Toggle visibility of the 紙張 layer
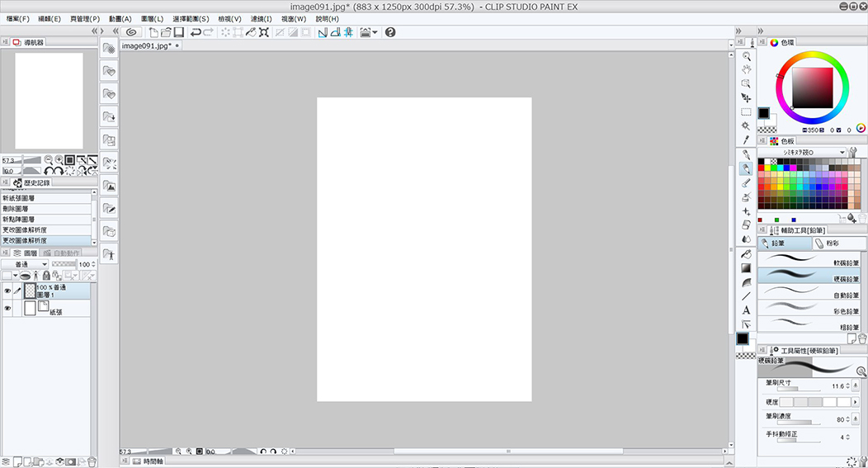This screenshot has height=468, width=868. point(7,308)
